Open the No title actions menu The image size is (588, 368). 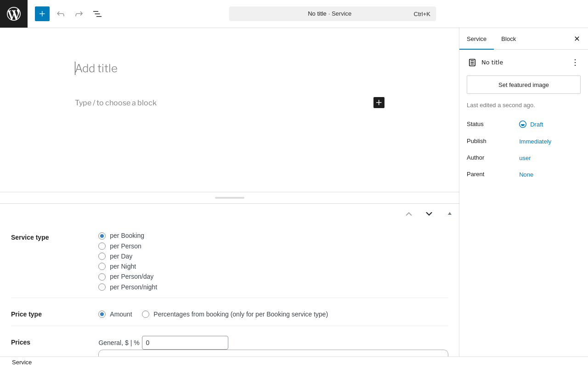point(575,63)
